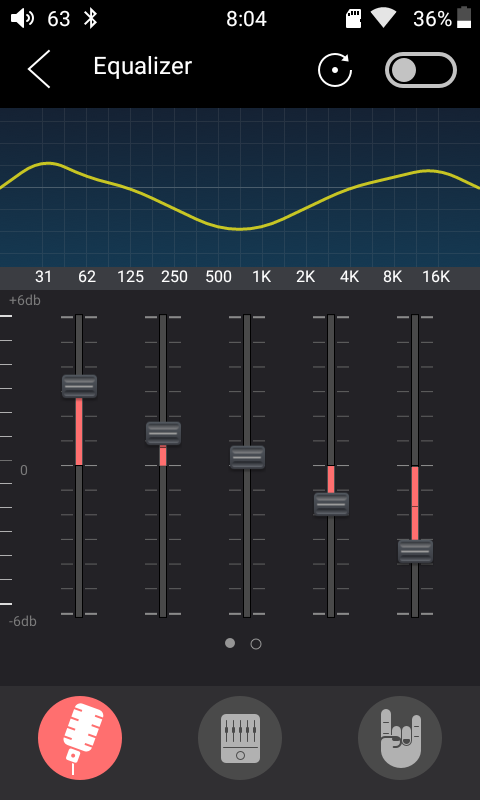Select the mixer custom preset icon
The height and width of the screenshot is (800, 480).
tap(240, 738)
